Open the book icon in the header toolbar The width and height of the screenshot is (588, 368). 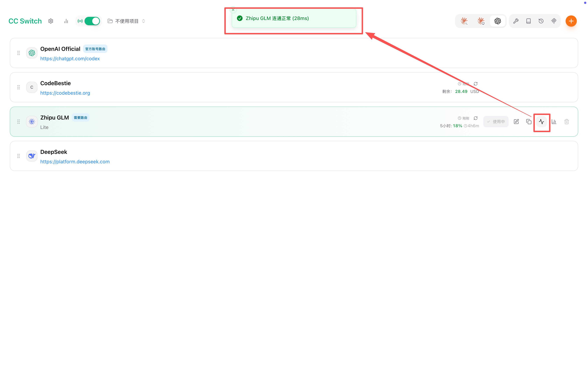(x=528, y=21)
